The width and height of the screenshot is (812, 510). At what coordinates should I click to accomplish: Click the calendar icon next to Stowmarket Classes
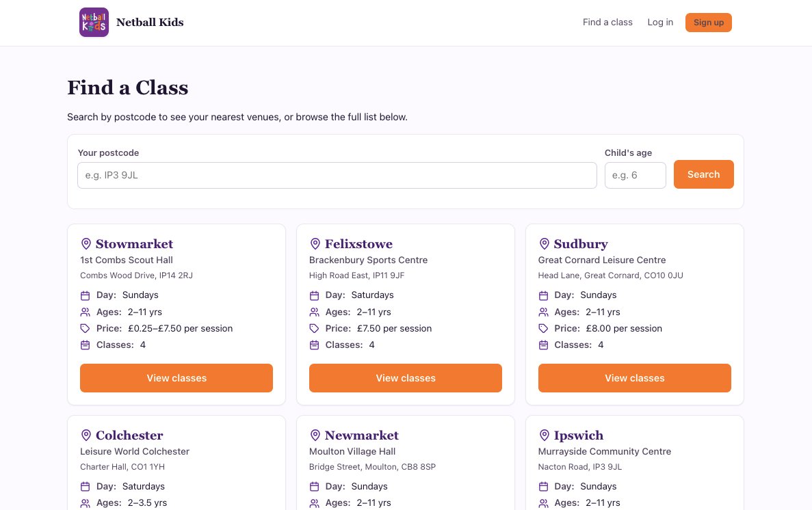pyautogui.click(x=86, y=345)
